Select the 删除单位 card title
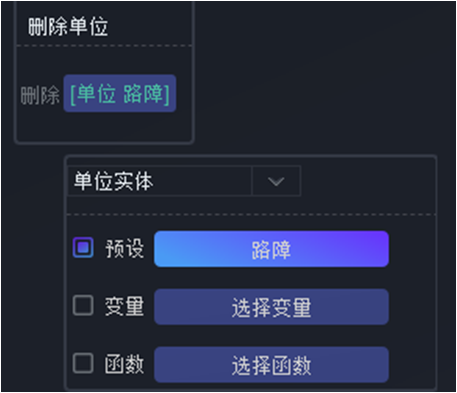The height and width of the screenshot is (393, 457). click(x=68, y=26)
